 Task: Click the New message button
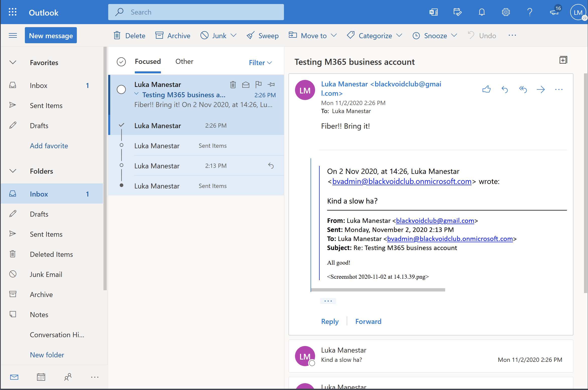[51, 35]
